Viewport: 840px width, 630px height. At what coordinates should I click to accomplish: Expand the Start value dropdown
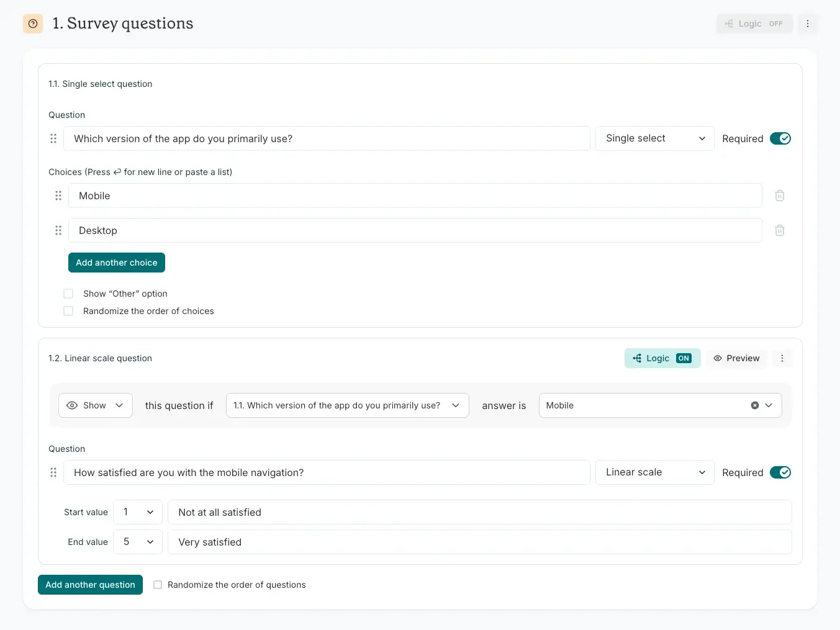tap(138, 512)
